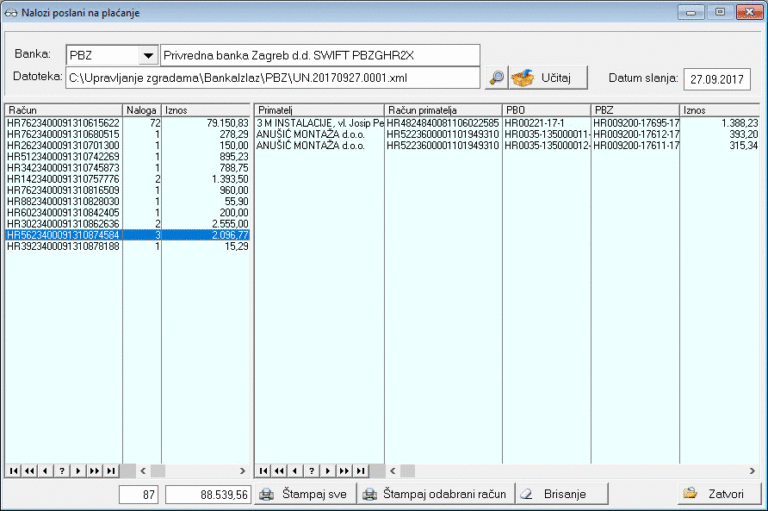Click the question mark in left navigator
The width and height of the screenshot is (768, 511).
pos(62,470)
